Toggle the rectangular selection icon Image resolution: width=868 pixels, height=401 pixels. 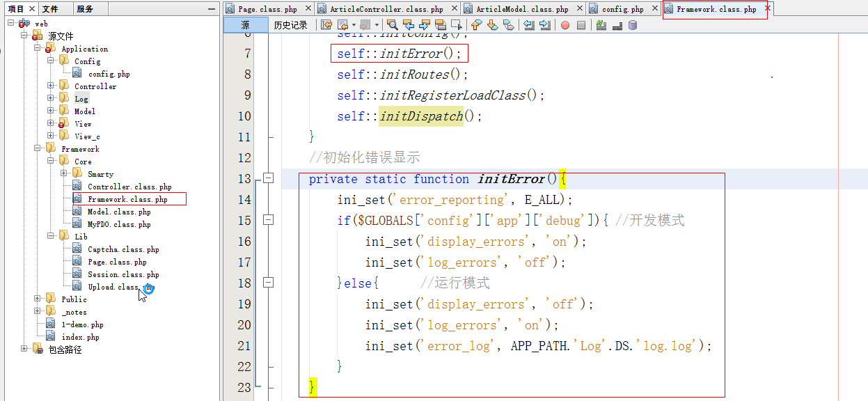457,25
